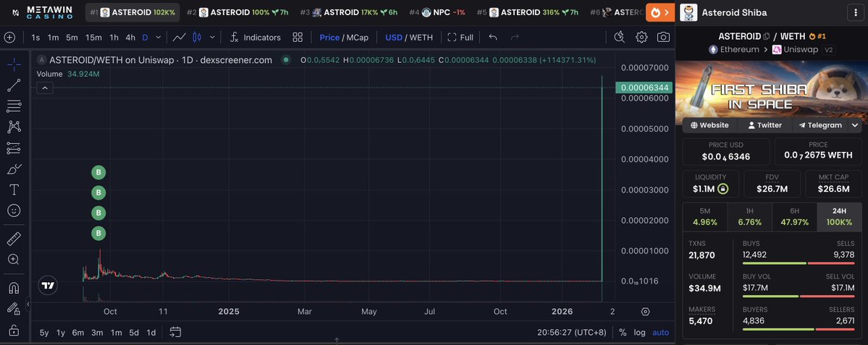
Task: Expand more social links chevron beside Telegram
Action: (x=855, y=125)
